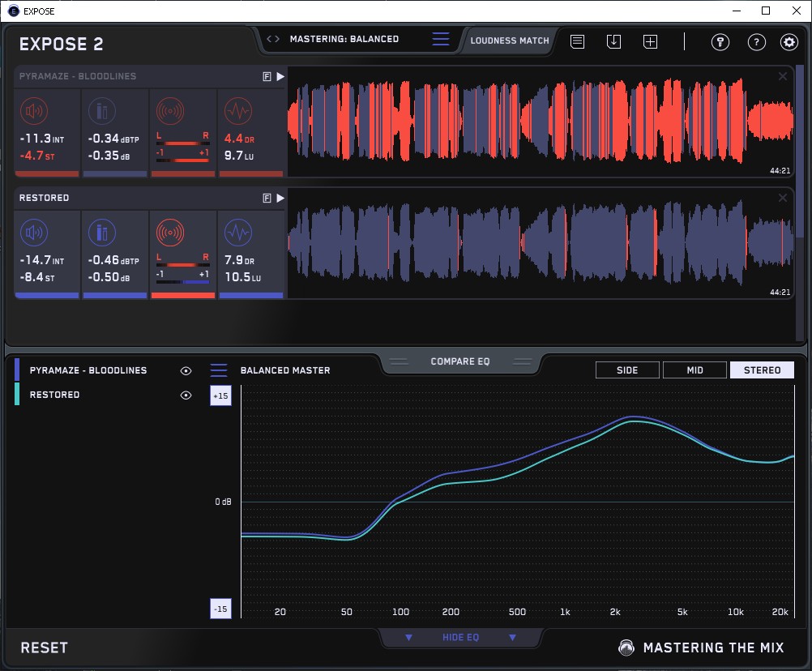Image resolution: width=812 pixels, height=671 pixels.
Task: Switch EQ view to Side
Action: pos(627,370)
